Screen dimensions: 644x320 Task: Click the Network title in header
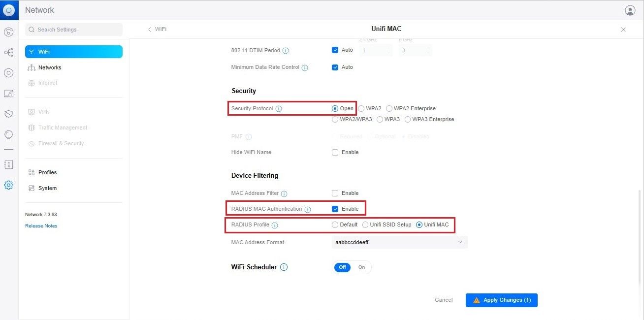coord(39,10)
